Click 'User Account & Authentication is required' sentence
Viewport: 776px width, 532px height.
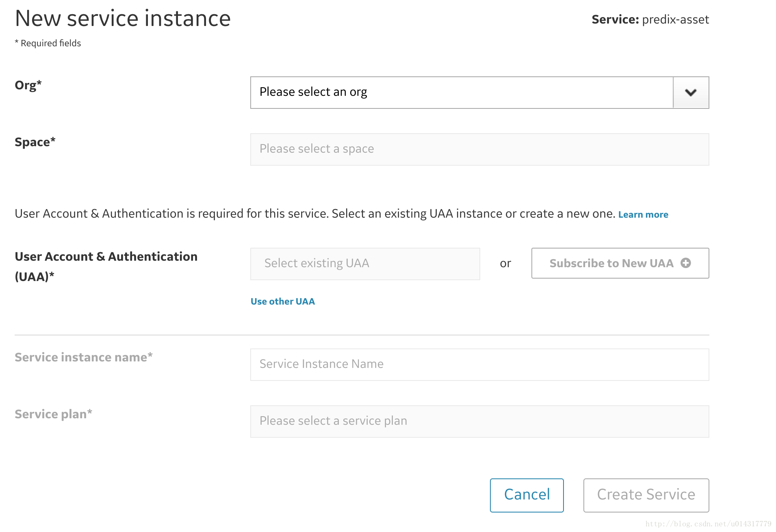315,214
